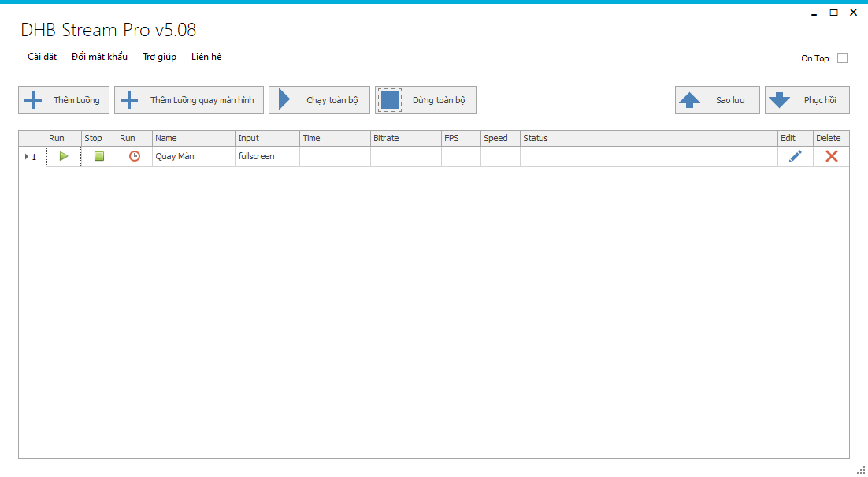
Task: Select the Input column header
Action: [x=267, y=138]
